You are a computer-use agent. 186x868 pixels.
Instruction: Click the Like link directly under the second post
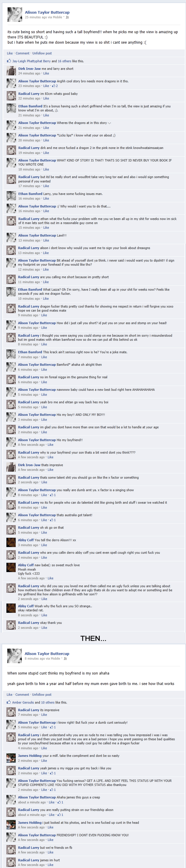[10, 695]
